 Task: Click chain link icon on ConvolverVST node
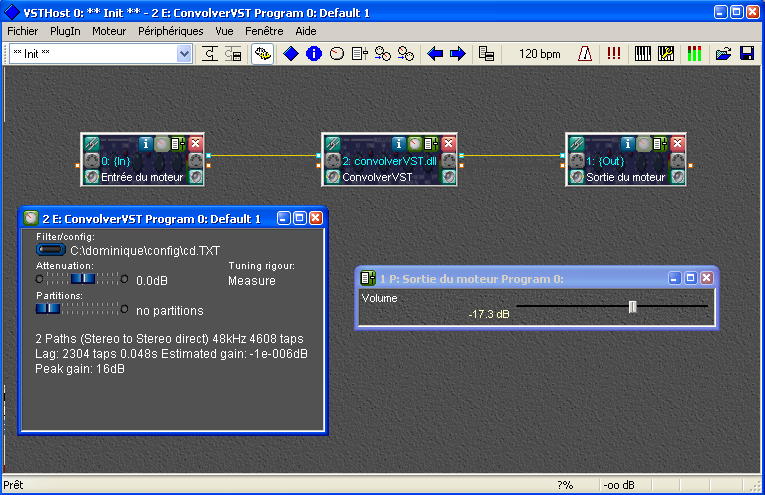[x=333, y=143]
